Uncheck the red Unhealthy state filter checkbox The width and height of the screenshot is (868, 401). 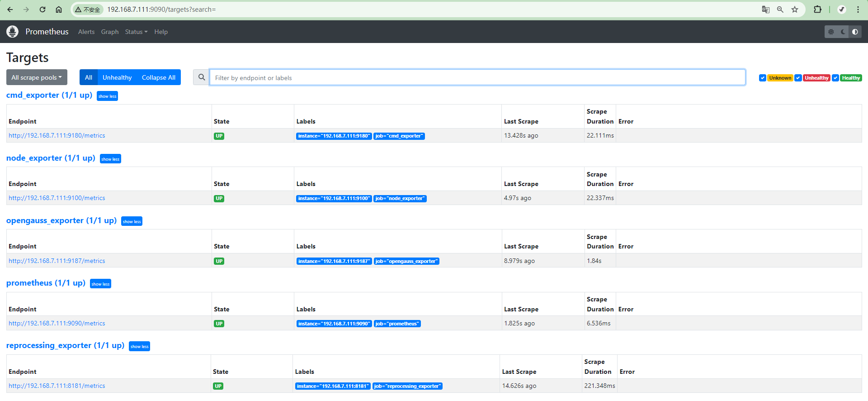[x=798, y=78]
